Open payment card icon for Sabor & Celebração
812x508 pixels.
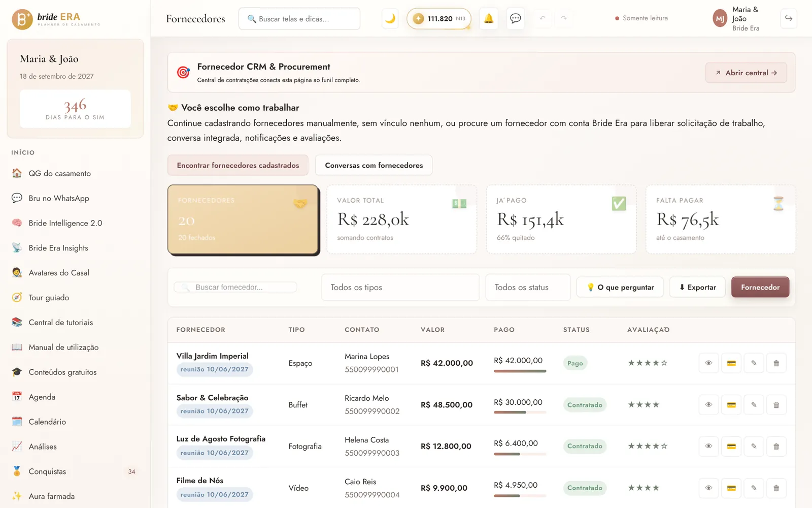(731, 405)
